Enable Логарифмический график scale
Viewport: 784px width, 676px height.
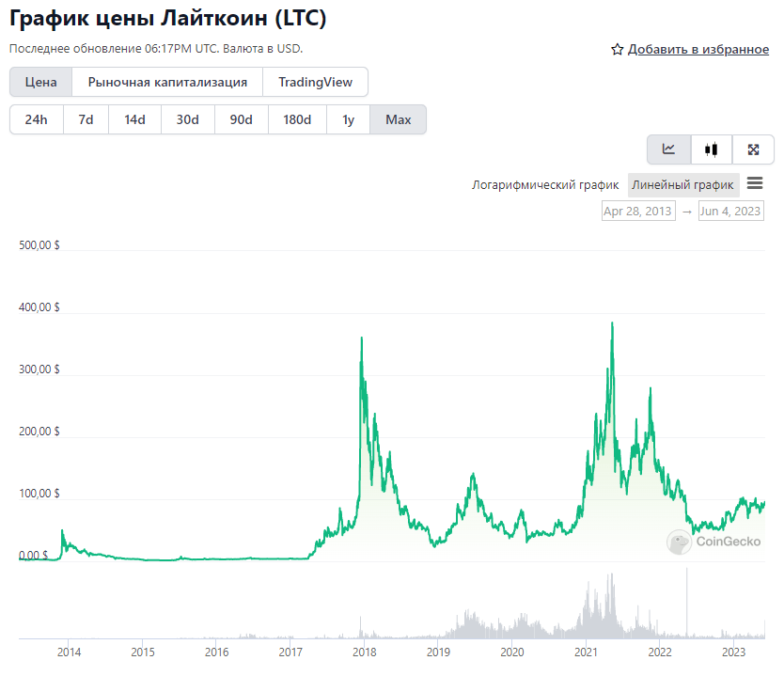coord(545,185)
